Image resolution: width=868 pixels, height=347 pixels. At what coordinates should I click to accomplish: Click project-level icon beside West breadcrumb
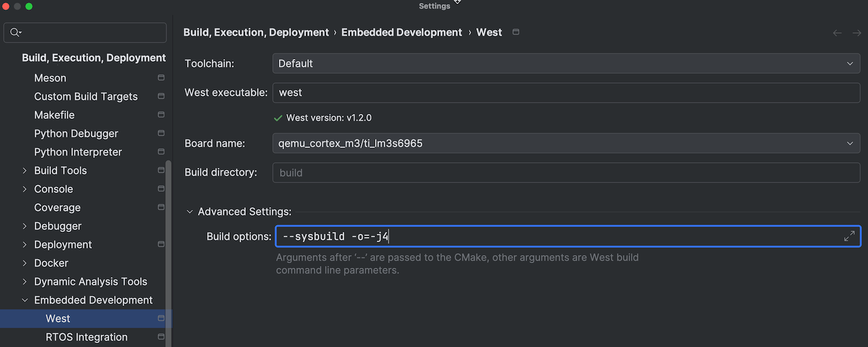pos(516,32)
